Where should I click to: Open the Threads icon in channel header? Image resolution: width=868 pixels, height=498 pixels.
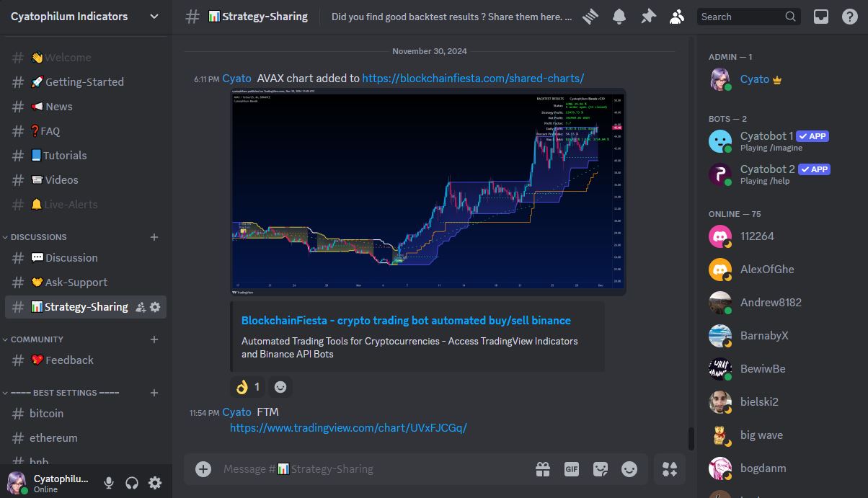click(591, 17)
